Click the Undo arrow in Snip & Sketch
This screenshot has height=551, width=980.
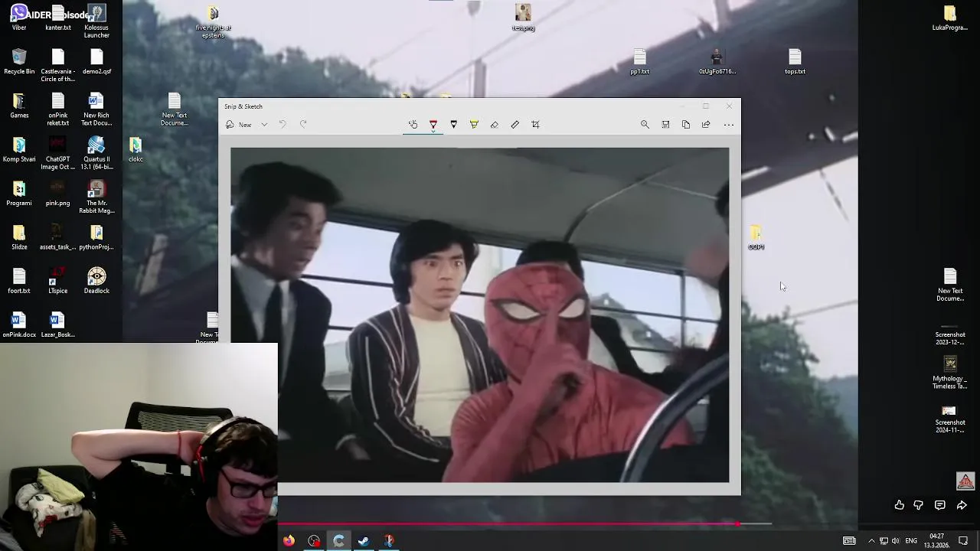(283, 125)
